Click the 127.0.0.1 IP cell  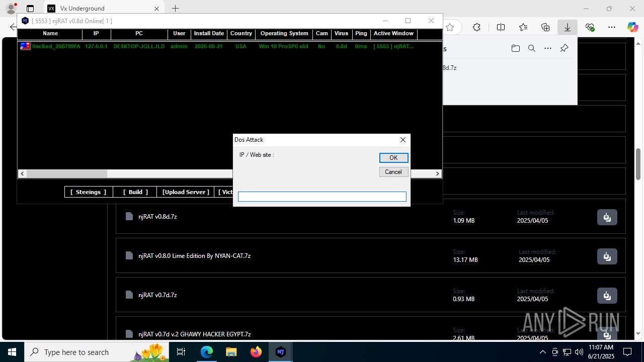click(x=96, y=46)
